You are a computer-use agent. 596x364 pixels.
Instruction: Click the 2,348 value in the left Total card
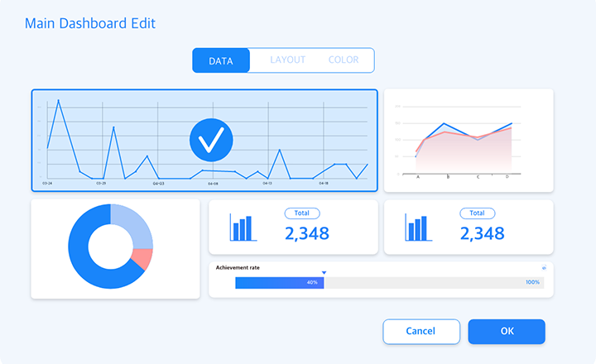(306, 234)
